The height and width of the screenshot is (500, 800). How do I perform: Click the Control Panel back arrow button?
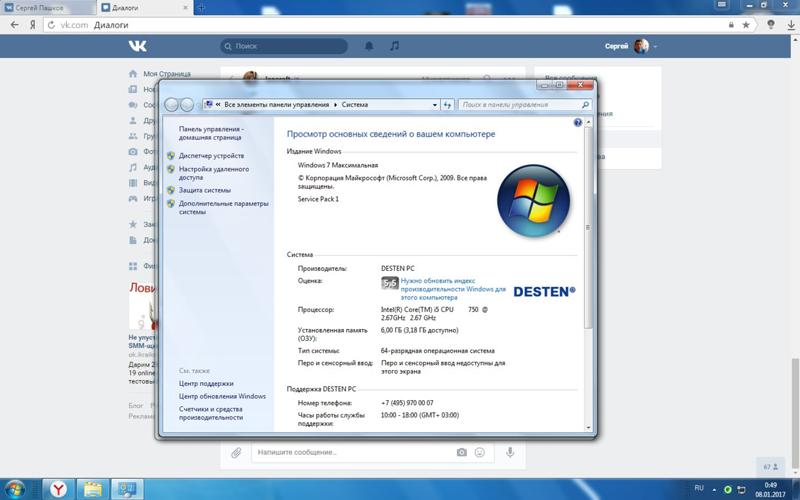(x=171, y=105)
